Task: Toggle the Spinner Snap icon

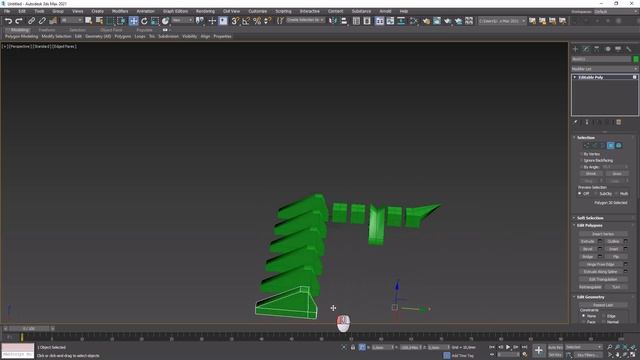Action: 267,20
